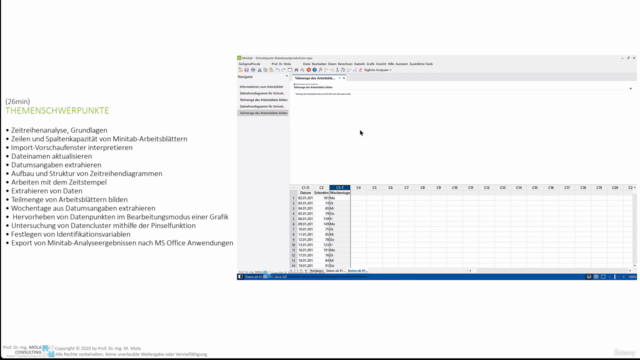Switch to the middle Daten ab 01... worksheet tab

pyautogui.click(x=335, y=271)
